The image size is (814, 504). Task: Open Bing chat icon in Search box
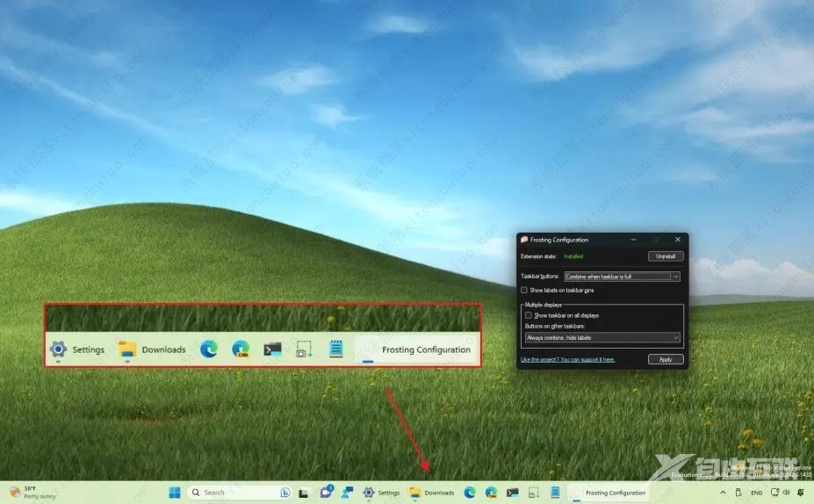(x=285, y=492)
